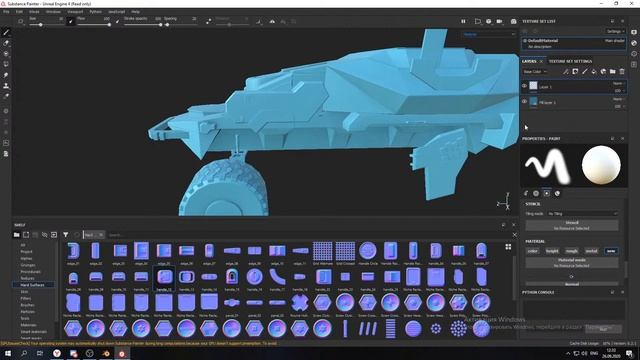Open the Viewport menu
The height and width of the screenshot is (360, 640).
click(x=75, y=12)
